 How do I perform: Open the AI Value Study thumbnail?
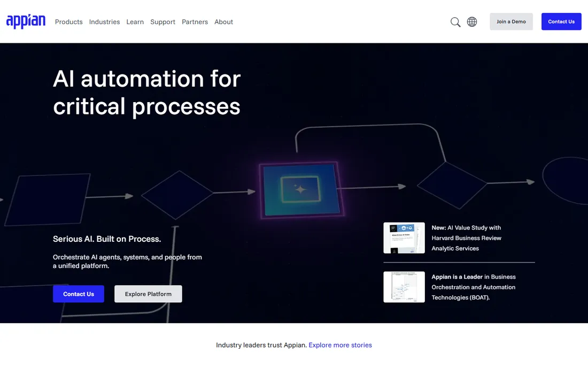(x=404, y=238)
